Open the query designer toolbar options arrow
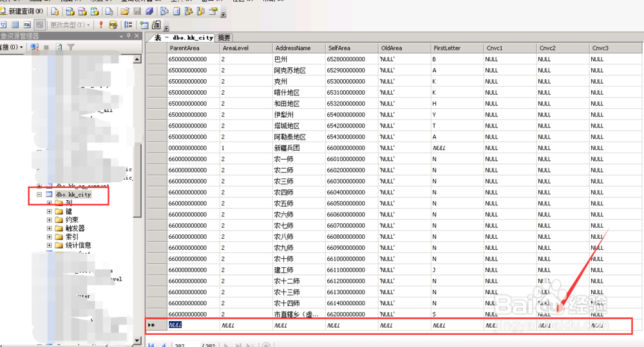 (x=166, y=28)
